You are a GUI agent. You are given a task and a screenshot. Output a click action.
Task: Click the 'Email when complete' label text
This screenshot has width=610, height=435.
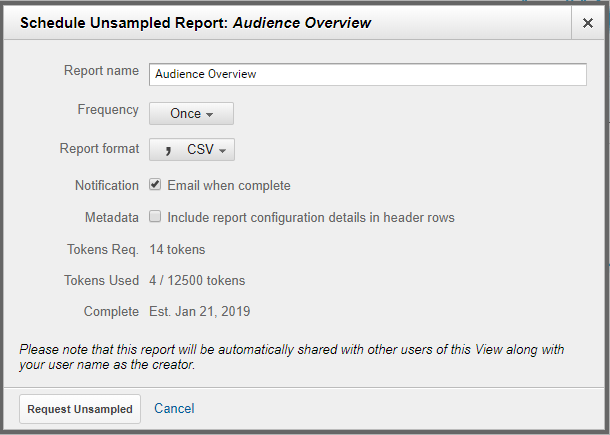(x=229, y=186)
